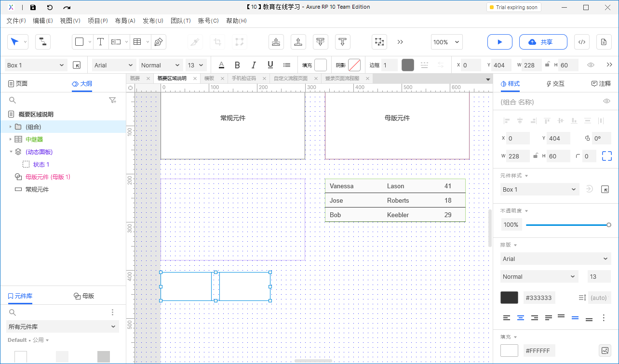Viewport: 619px width, 364px height.
Task: Click the Trial expiring soon notice
Action: [513, 7]
